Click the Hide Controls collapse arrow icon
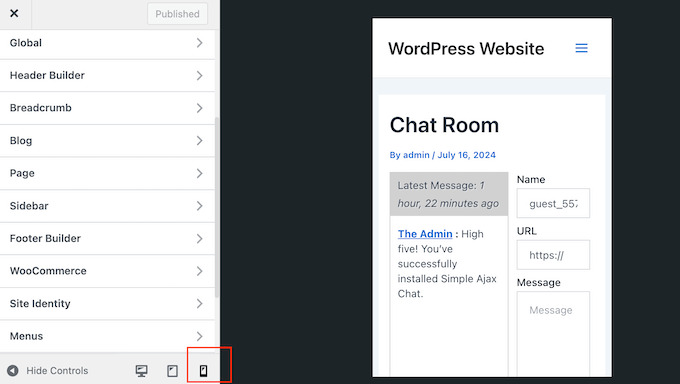The image size is (680, 384). coord(13,371)
